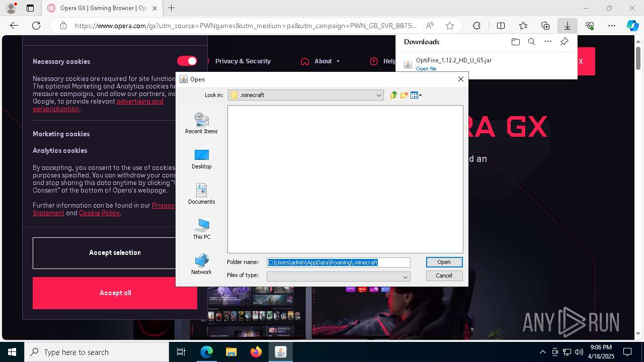Open advertising and personalization link

point(98,105)
